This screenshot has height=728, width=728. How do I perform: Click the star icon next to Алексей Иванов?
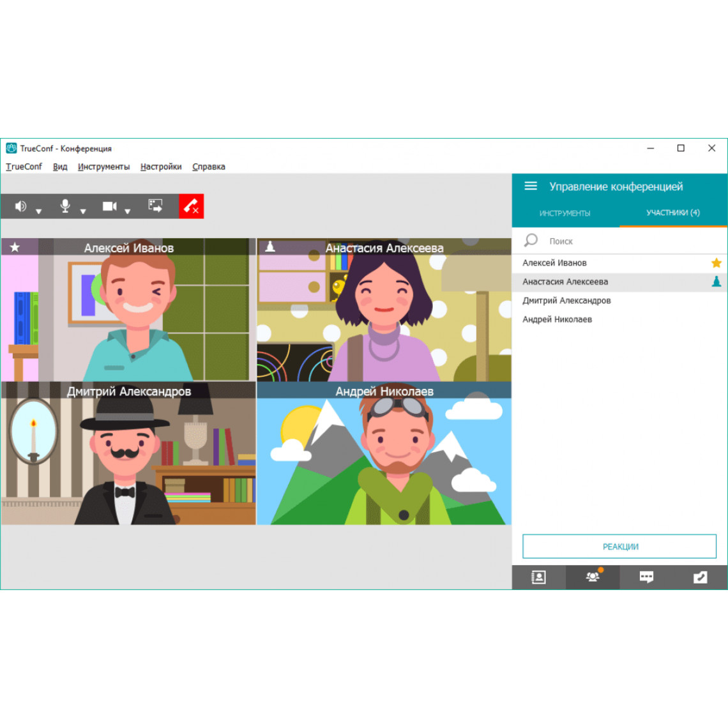(x=717, y=263)
